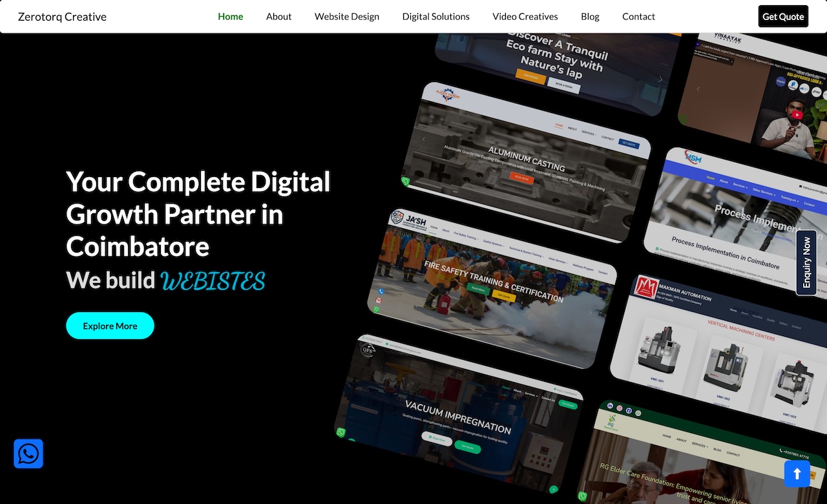
Task: Open the Contact page link
Action: click(x=638, y=16)
